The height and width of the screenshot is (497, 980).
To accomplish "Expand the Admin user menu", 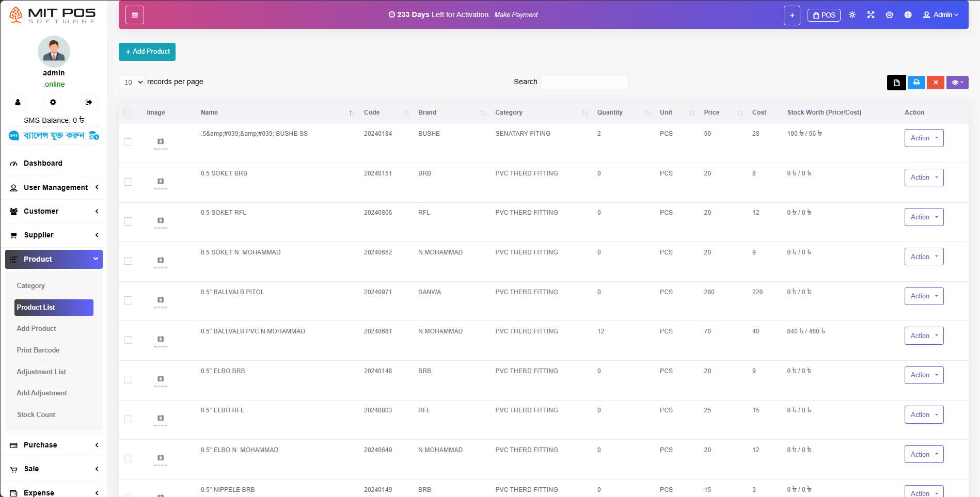I will [x=940, y=15].
